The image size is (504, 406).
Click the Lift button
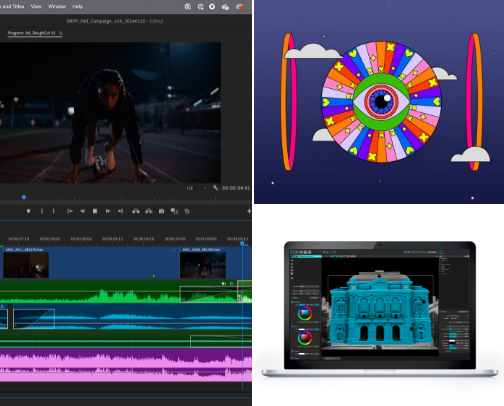pos(136,211)
